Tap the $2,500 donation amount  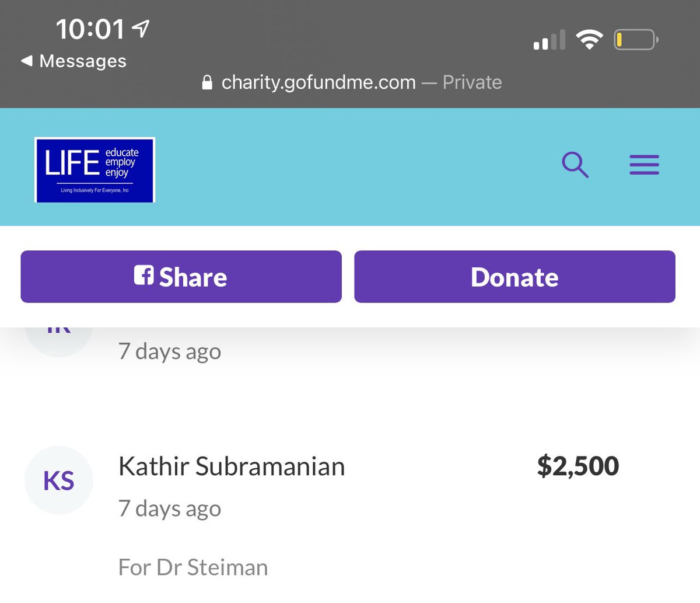(x=577, y=466)
